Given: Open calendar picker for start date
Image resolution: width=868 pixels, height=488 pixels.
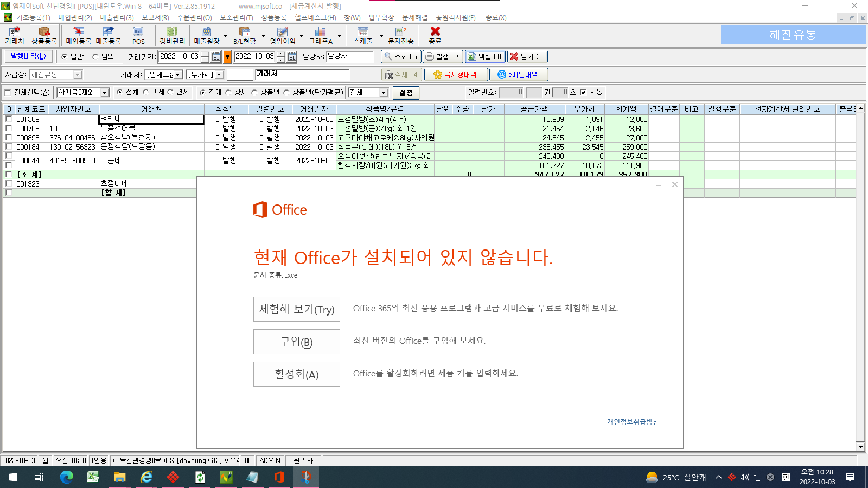Looking at the screenshot, I should [216, 56].
